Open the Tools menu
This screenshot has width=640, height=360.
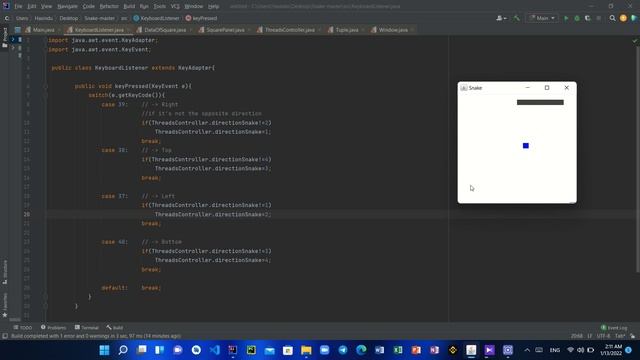click(160, 7)
